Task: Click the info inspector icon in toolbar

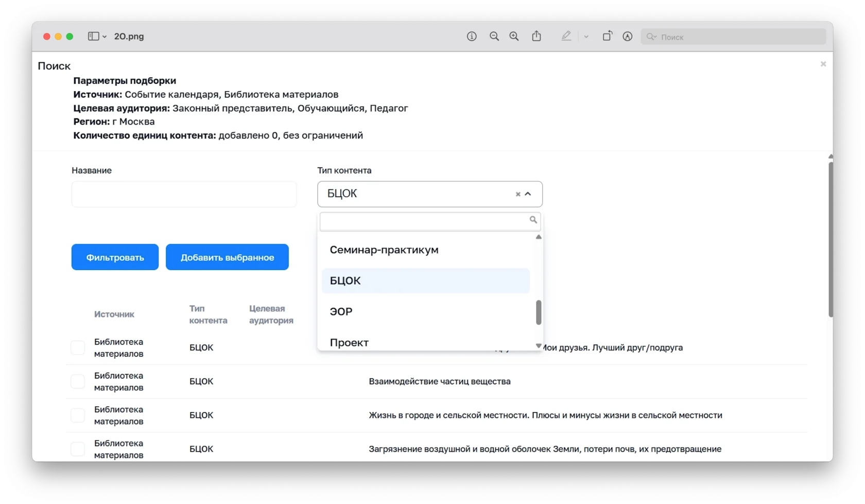Action: [x=472, y=37]
